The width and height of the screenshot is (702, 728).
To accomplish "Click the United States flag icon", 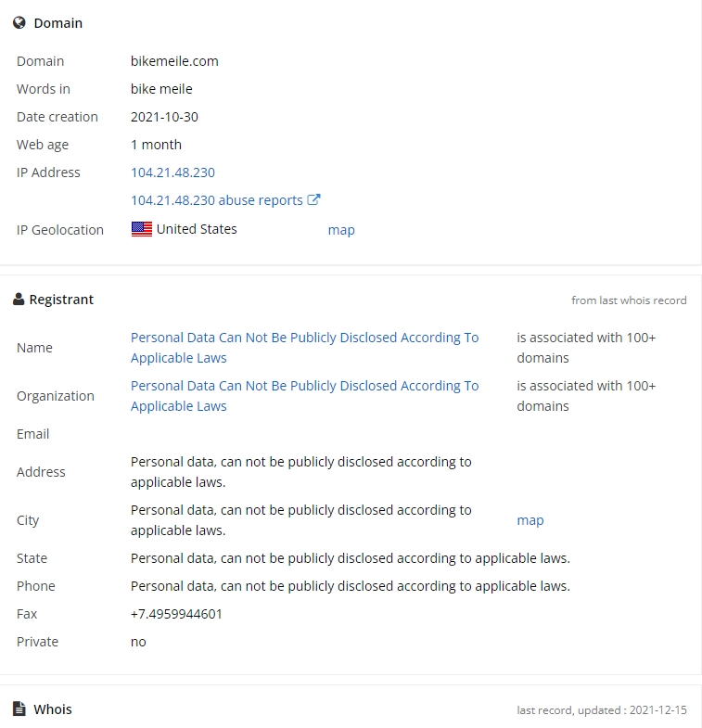I will click(x=142, y=229).
